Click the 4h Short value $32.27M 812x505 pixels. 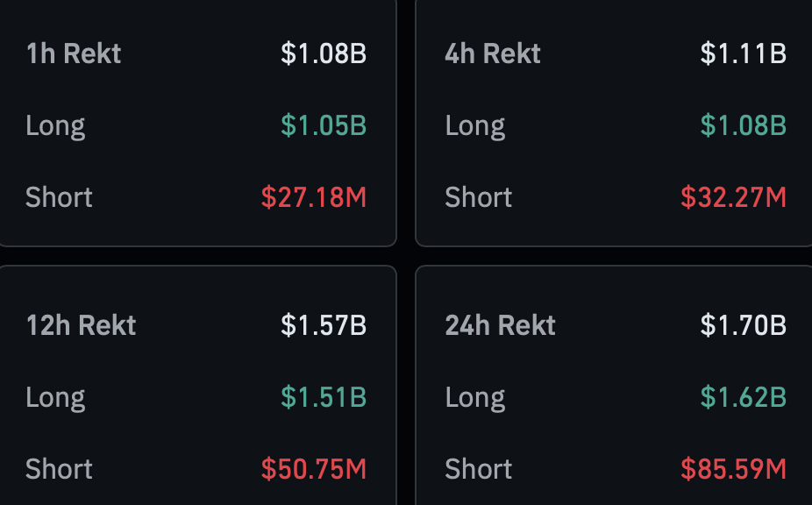coord(733,197)
